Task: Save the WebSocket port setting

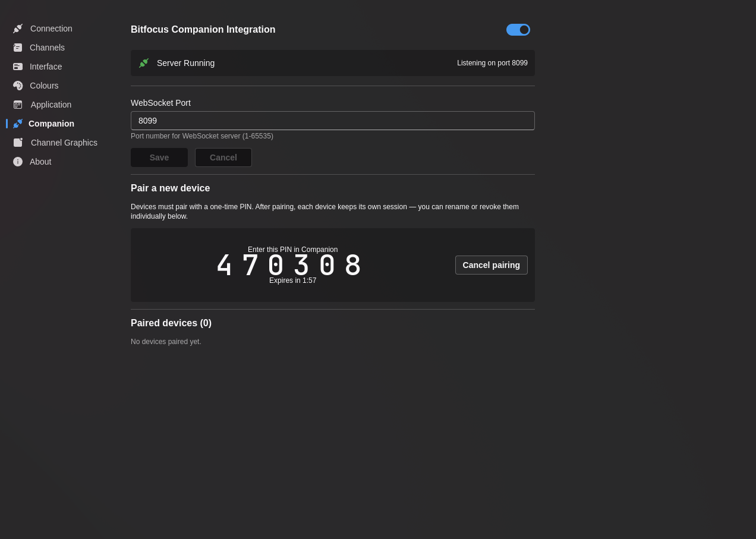Action: point(159,157)
